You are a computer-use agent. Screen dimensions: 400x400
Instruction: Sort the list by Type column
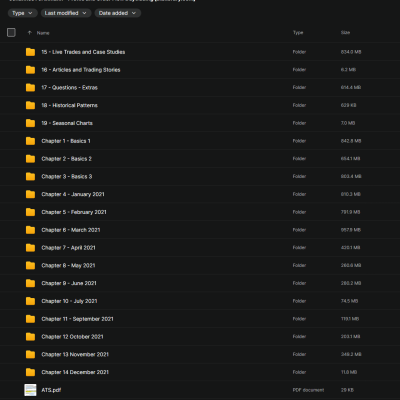(x=298, y=33)
